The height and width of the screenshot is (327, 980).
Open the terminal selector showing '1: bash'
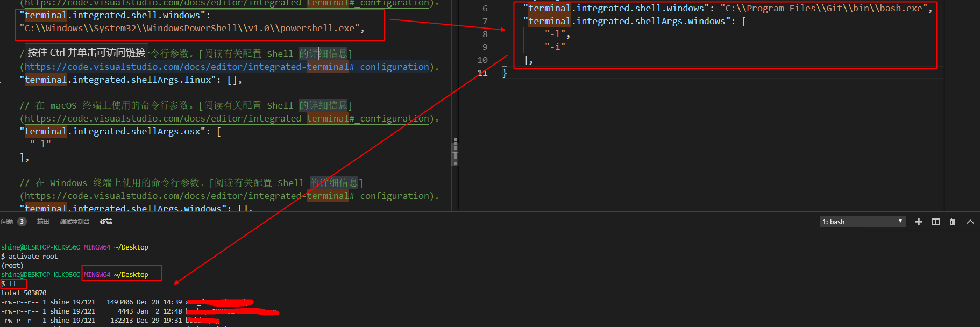pyautogui.click(x=862, y=222)
